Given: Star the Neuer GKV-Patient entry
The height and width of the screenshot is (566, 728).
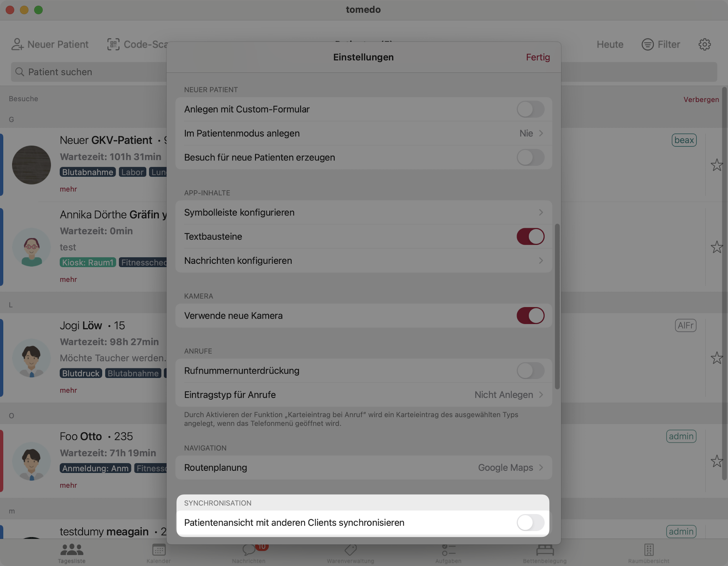Looking at the screenshot, I should pyautogui.click(x=717, y=165).
